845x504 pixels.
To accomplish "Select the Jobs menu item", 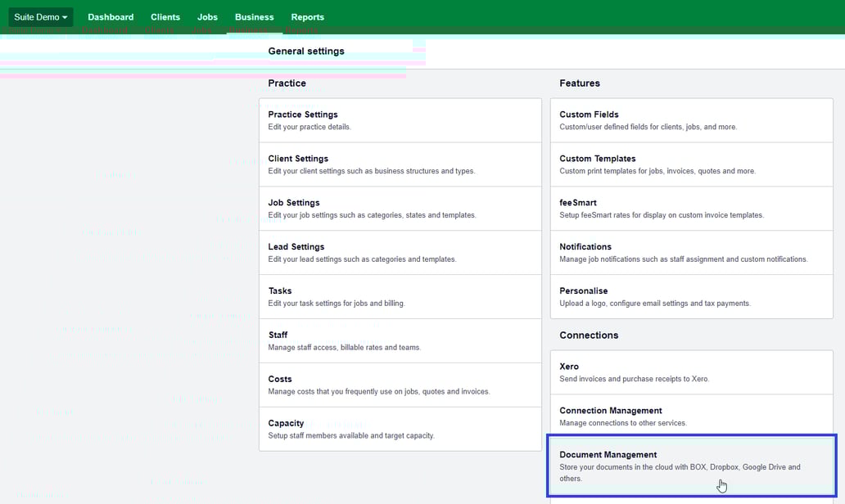I will [207, 17].
